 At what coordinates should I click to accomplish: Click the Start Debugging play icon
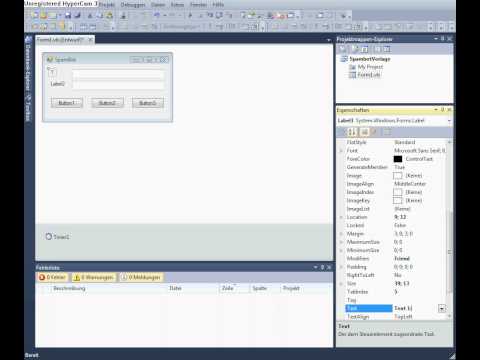click(190, 15)
